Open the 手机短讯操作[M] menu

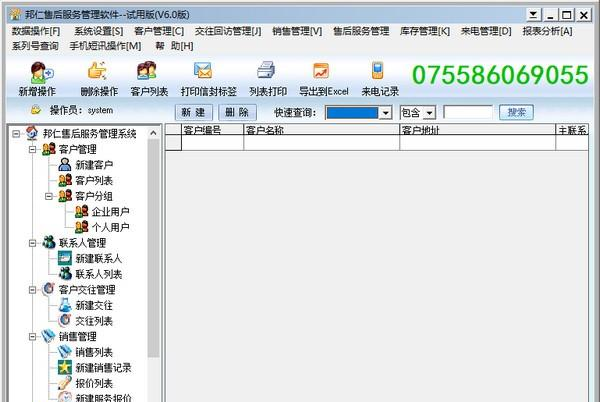pyautogui.click(x=105, y=46)
